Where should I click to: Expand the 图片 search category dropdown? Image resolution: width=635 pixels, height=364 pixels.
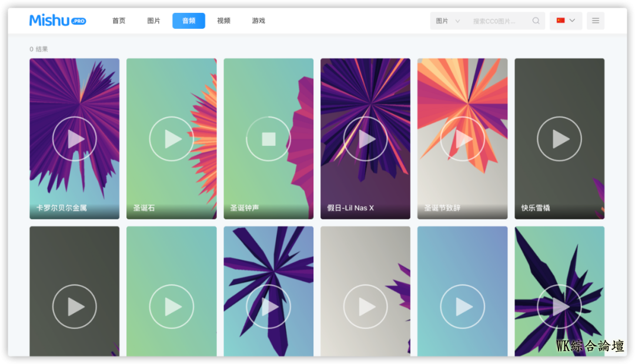[x=447, y=21]
